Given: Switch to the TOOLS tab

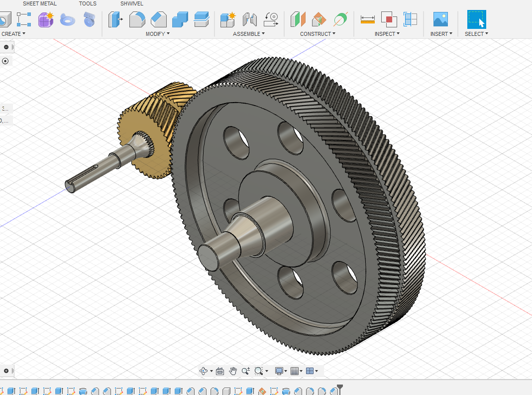Looking at the screenshot, I should click(88, 3).
